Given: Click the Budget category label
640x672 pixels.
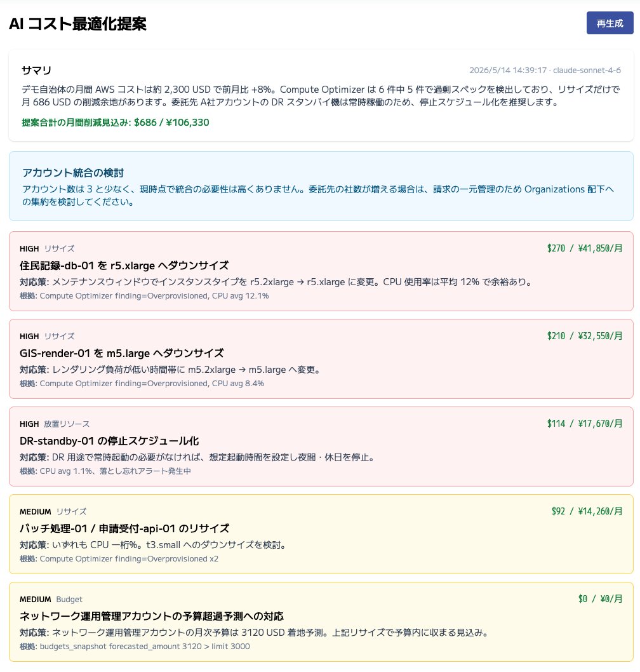Looking at the screenshot, I should [69, 599].
